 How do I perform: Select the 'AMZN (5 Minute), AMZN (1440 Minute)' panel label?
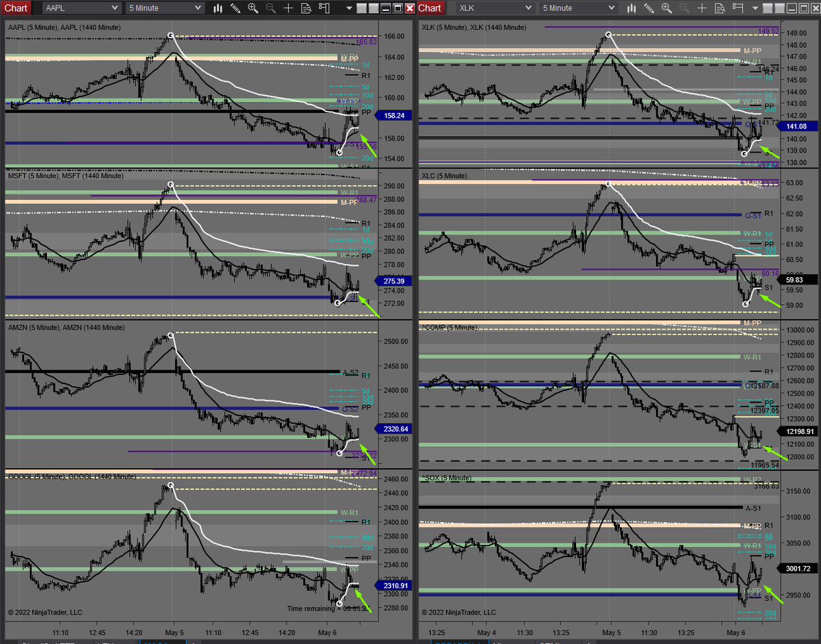point(66,328)
